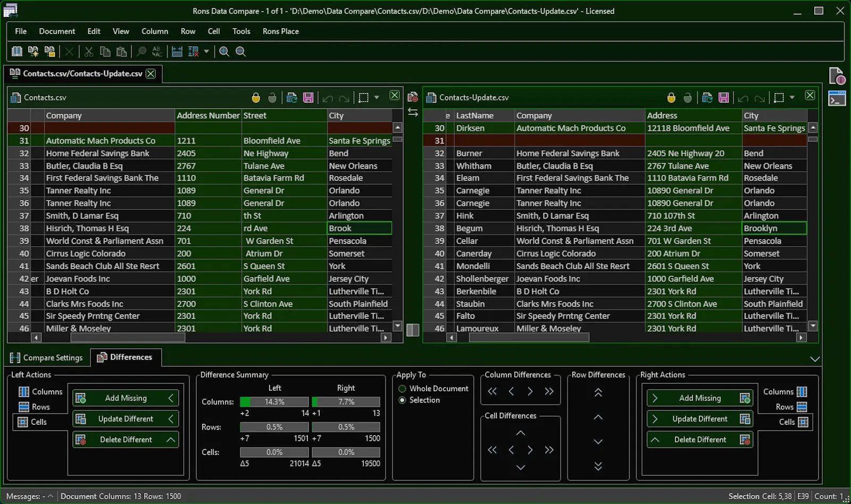
Task: Expand the Messages area in status bar
Action: (x=51, y=496)
